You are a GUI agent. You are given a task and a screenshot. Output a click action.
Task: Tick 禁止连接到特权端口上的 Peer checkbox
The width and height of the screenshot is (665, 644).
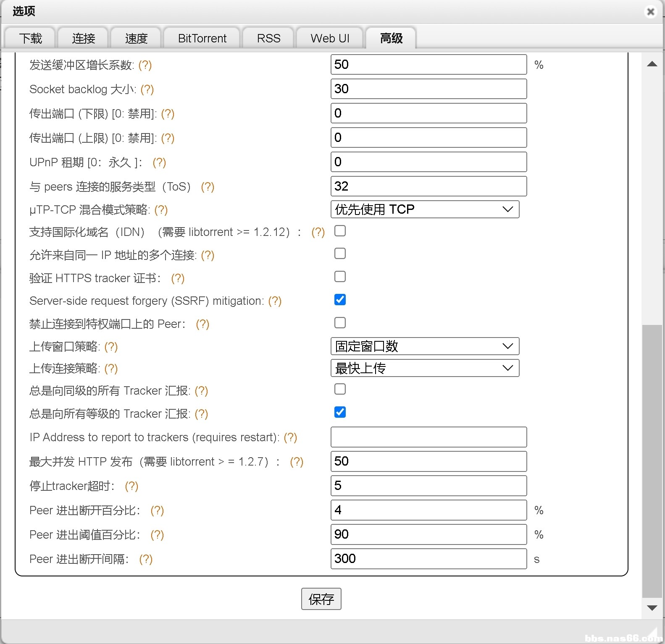[x=340, y=323]
